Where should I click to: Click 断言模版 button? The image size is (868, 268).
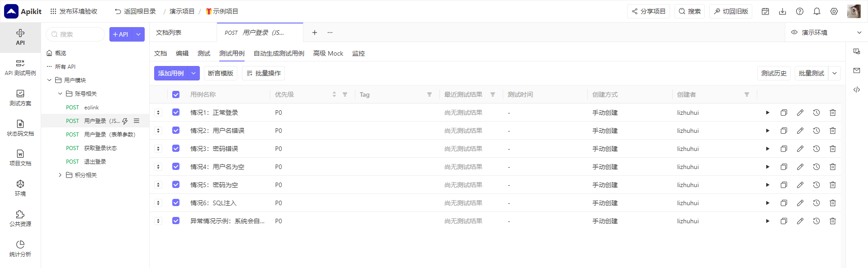[221, 73]
